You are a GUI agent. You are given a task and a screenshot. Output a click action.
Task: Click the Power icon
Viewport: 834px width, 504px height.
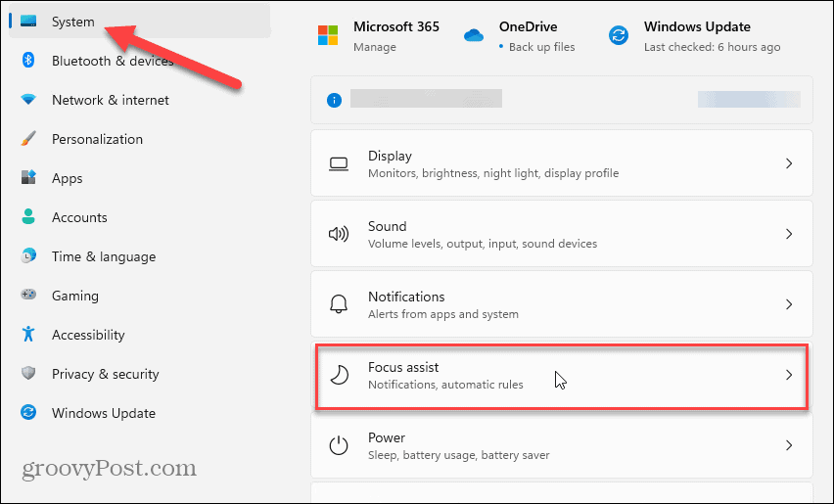click(339, 445)
